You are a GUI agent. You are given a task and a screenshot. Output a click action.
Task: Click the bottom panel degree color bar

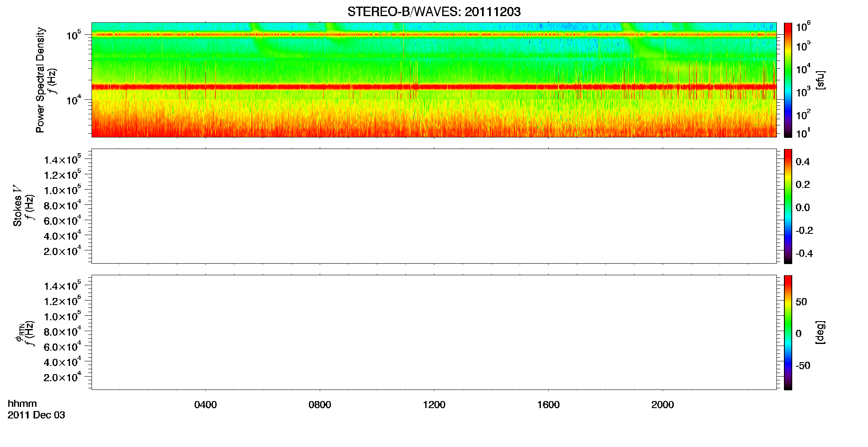(788, 332)
